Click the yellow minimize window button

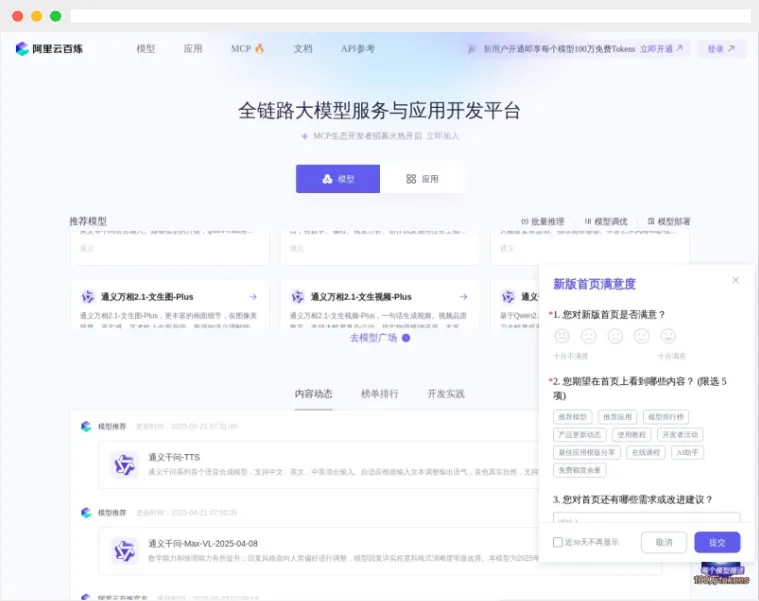[37, 16]
